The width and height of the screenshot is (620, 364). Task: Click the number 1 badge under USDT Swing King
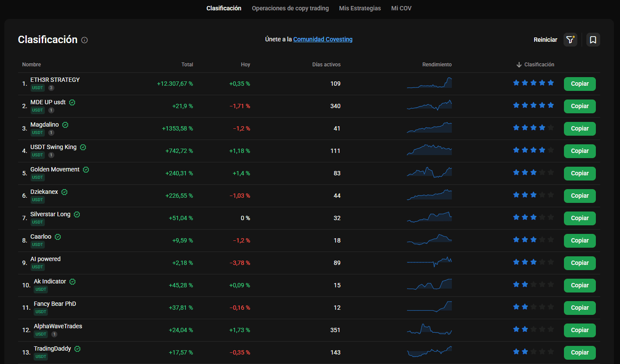point(51,155)
